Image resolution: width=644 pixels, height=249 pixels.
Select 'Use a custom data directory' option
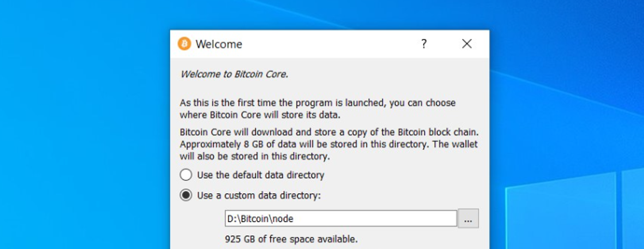point(250,195)
